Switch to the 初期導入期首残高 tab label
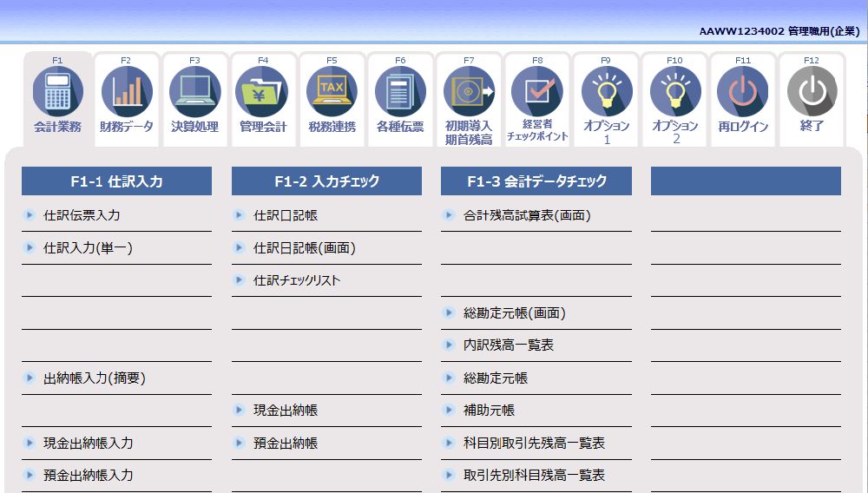This screenshot has height=493, width=868. point(469,133)
